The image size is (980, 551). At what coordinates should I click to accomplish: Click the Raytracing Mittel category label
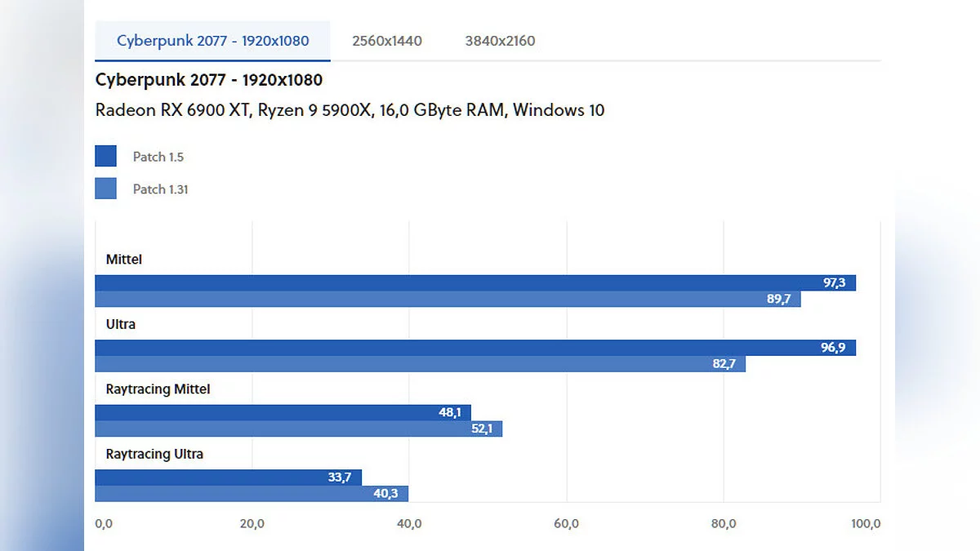point(158,389)
